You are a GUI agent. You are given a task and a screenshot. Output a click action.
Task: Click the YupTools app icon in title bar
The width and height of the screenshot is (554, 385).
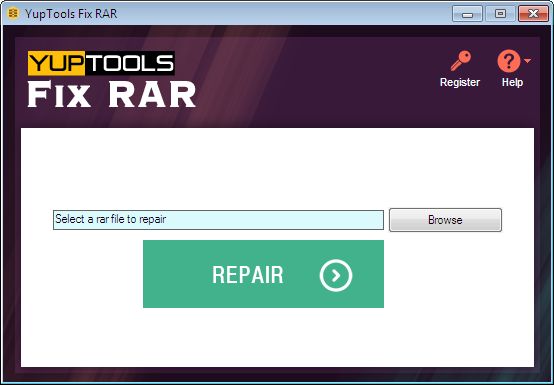pyautogui.click(x=13, y=14)
